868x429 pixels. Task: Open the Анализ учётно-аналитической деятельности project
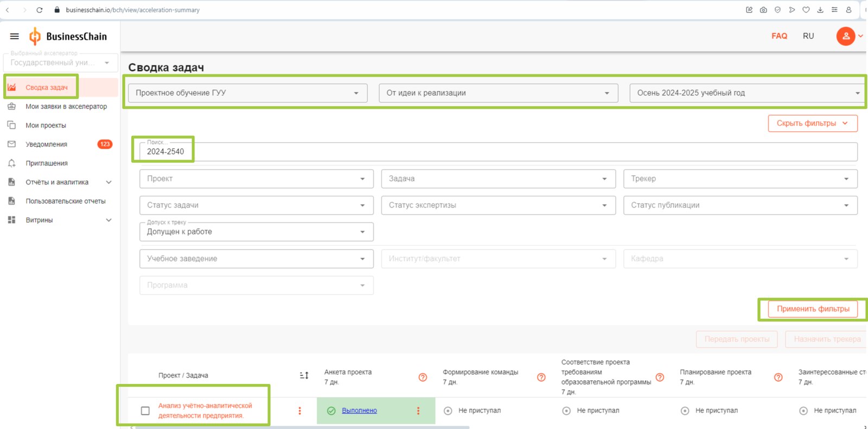tap(205, 411)
